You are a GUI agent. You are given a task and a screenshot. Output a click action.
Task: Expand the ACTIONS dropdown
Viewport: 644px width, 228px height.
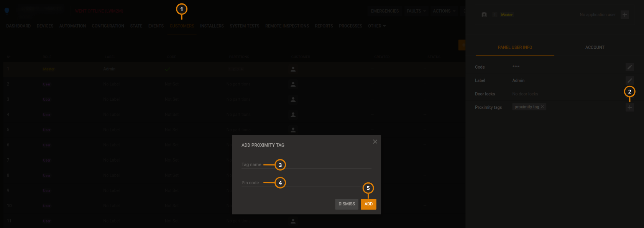tap(444, 11)
